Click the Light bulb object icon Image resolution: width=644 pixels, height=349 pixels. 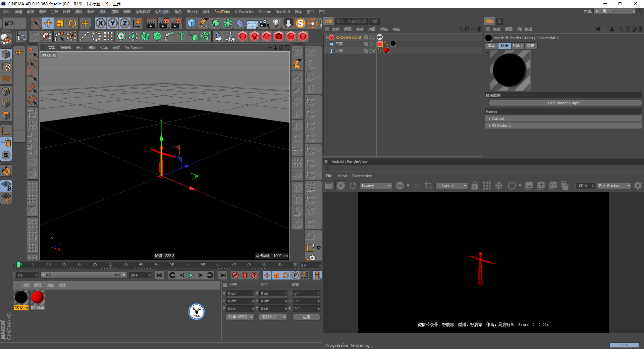pyautogui.click(x=276, y=23)
